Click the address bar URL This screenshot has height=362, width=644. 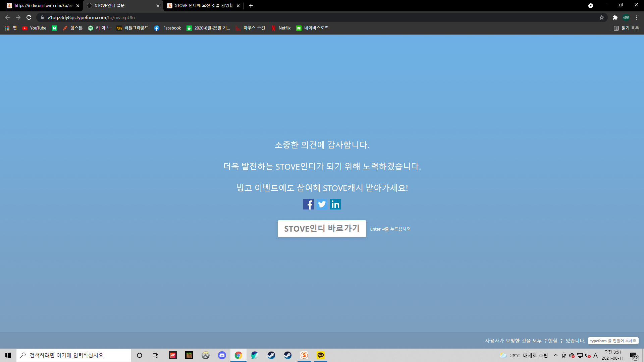point(91,17)
